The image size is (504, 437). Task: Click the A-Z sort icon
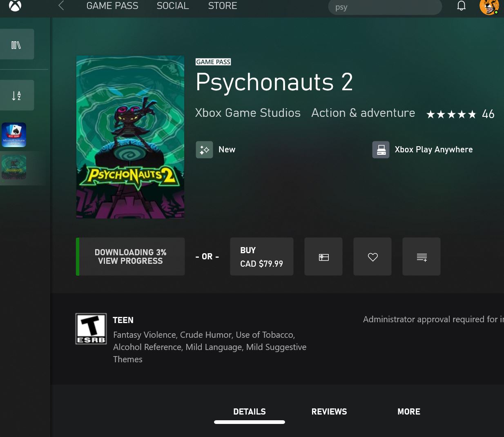pyautogui.click(x=16, y=96)
